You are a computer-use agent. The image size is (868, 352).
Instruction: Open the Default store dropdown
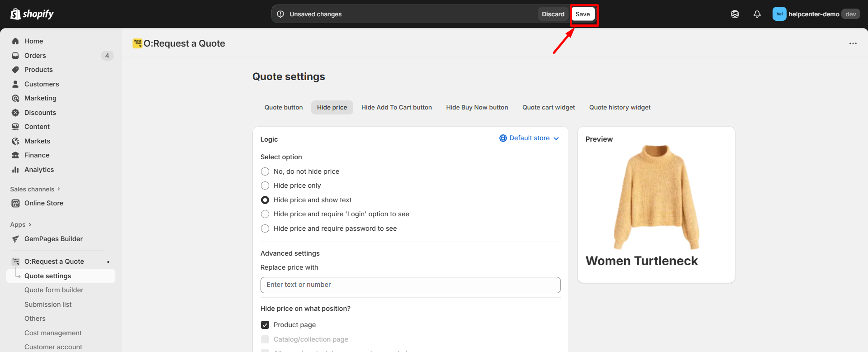529,138
